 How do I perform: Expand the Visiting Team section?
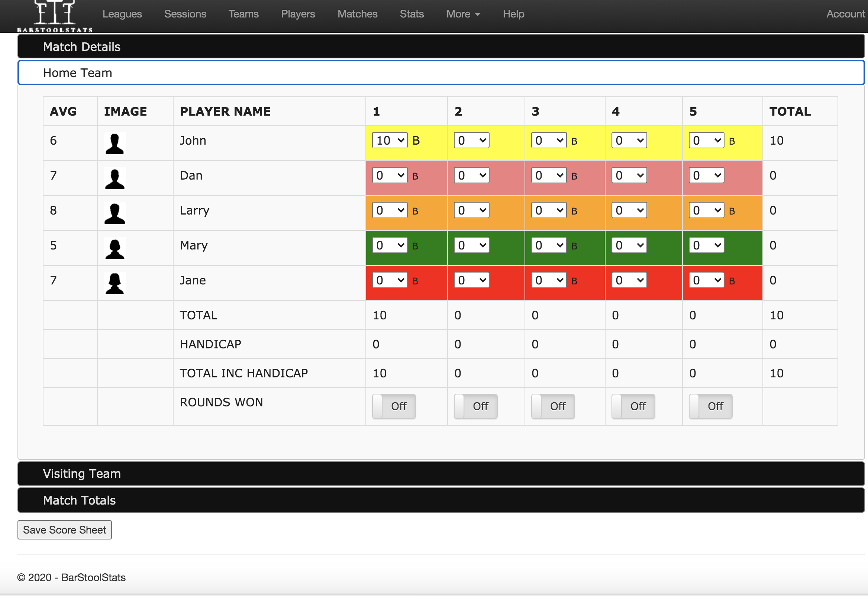point(82,473)
